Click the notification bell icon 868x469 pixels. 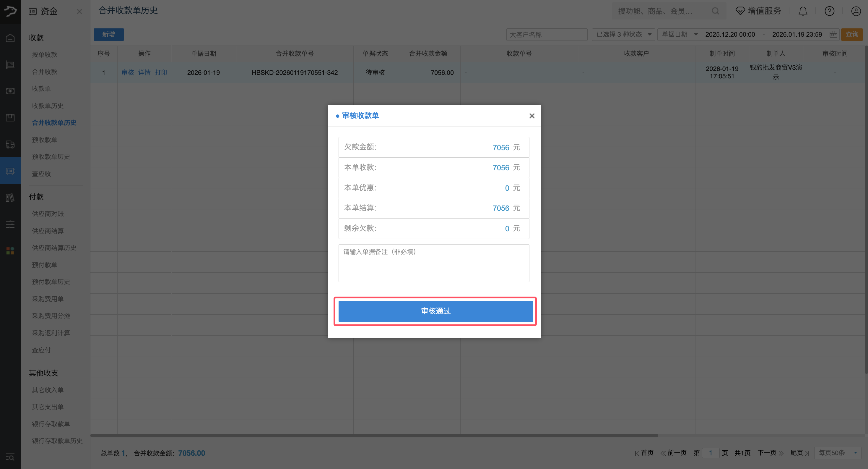coord(803,12)
